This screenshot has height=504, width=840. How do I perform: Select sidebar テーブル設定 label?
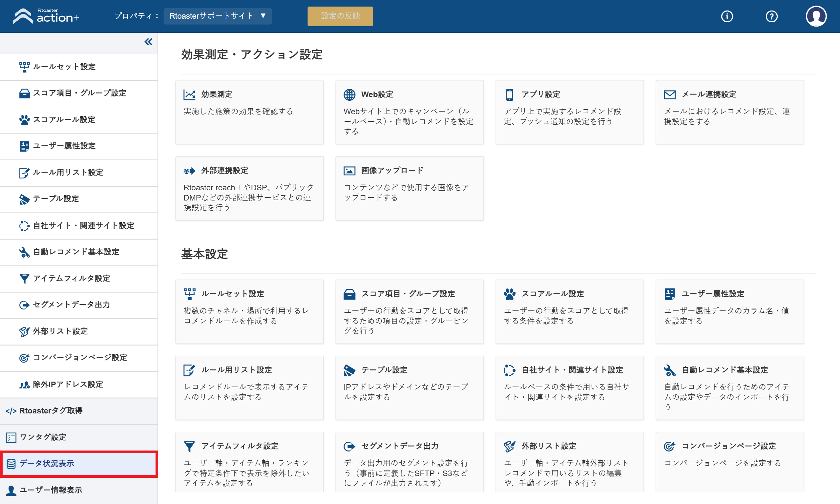(56, 199)
